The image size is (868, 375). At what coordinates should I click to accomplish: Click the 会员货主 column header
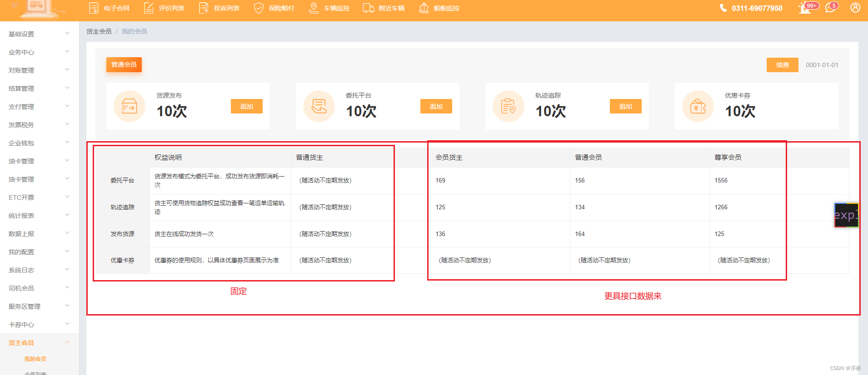coord(449,158)
